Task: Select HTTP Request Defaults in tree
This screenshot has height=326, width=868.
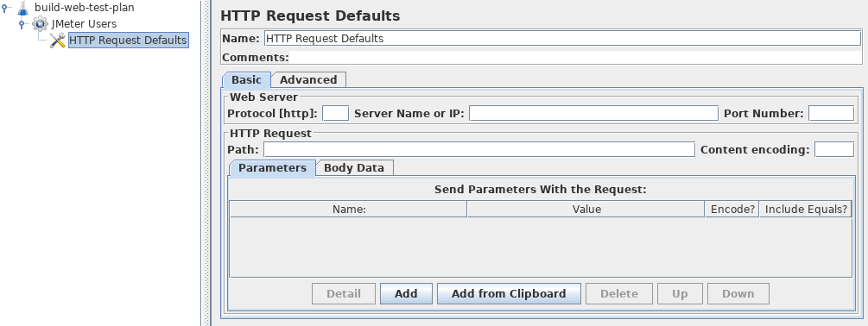Action: (x=129, y=40)
